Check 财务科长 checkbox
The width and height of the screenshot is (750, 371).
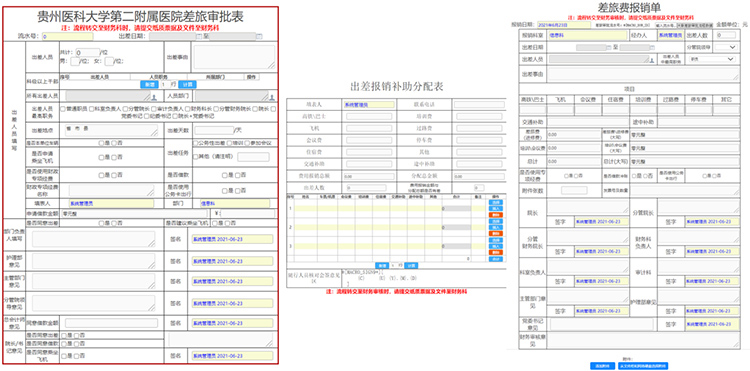pos(188,109)
